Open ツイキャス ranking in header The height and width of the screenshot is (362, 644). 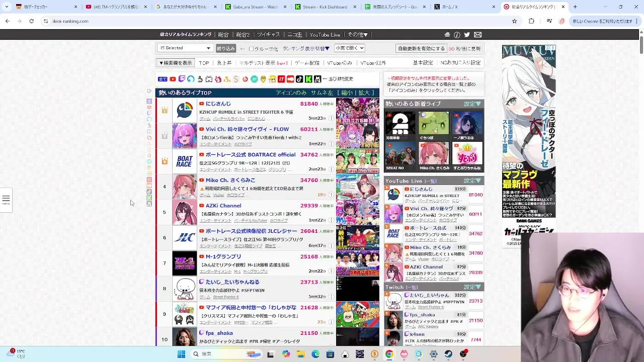tap(269, 35)
